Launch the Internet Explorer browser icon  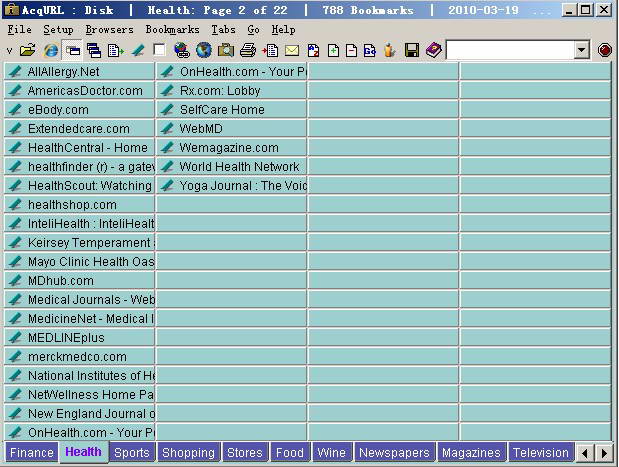coord(51,50)
